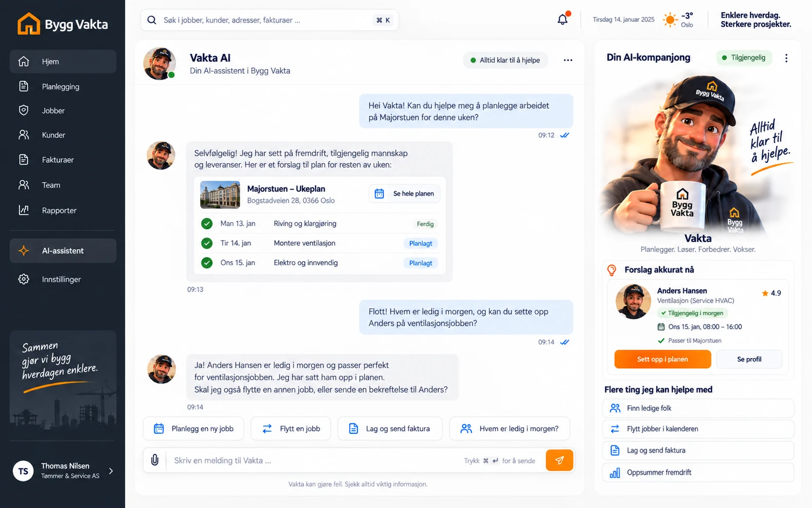
Task: Open Rapporter in the sidebar
Action: pos(63,210)
